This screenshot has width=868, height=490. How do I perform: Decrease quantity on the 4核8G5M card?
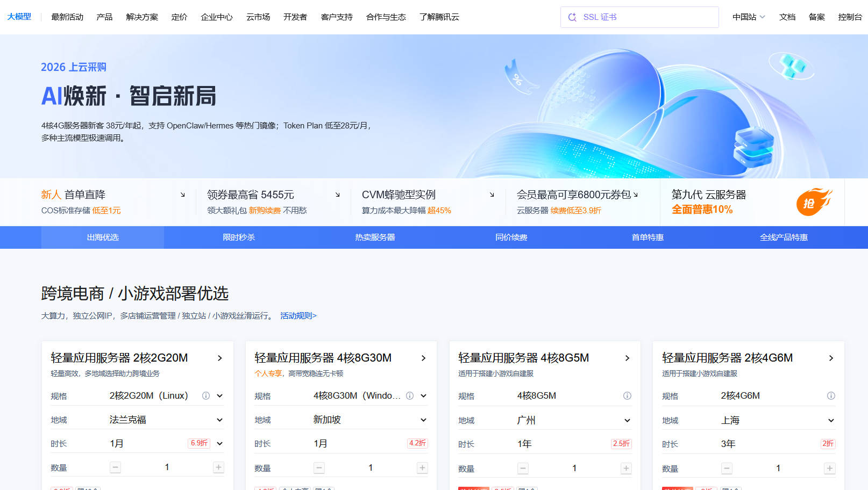pos(523,469)
